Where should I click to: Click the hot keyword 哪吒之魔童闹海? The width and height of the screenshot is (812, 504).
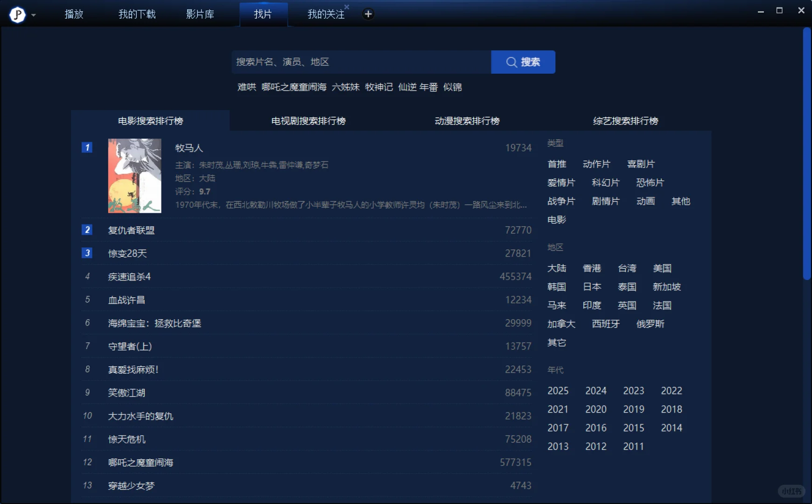coord(294,87)
